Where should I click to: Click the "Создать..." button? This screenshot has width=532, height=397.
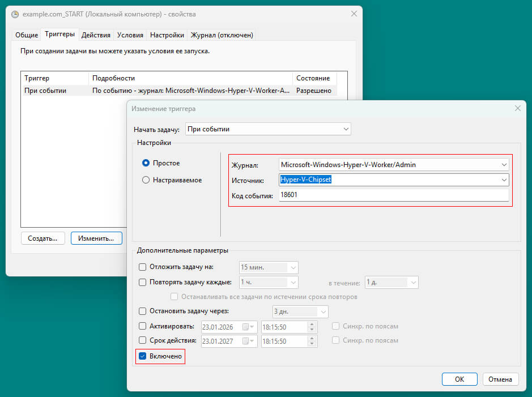coord(42,238)
